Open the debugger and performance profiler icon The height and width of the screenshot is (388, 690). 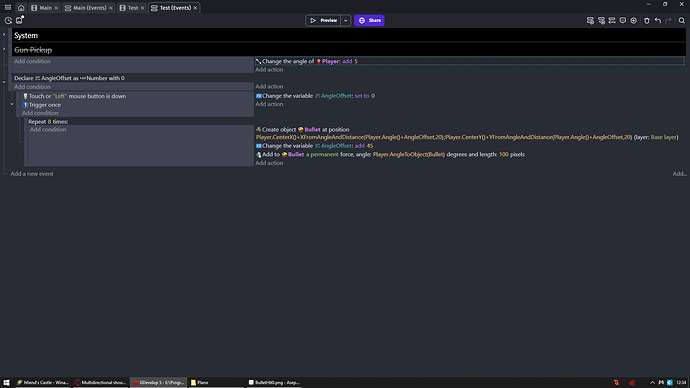(x=8, y=21)
